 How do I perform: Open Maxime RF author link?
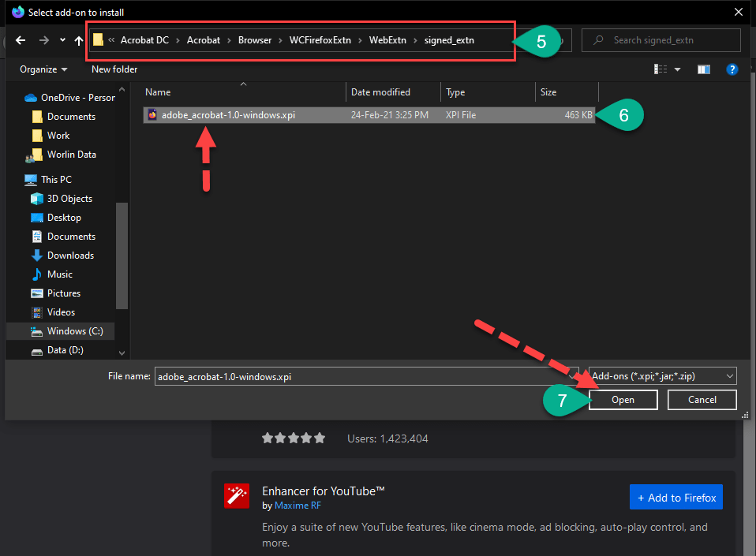[298, 506]
